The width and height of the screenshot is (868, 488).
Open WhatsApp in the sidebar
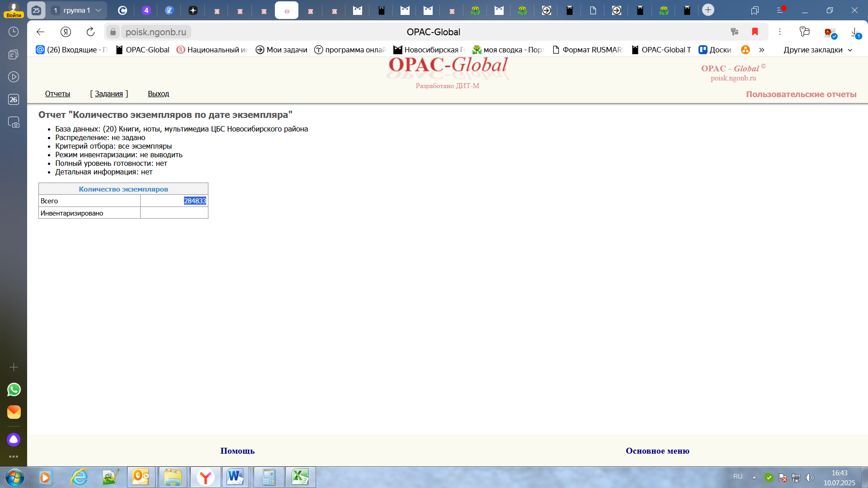[x=14, y=389]
